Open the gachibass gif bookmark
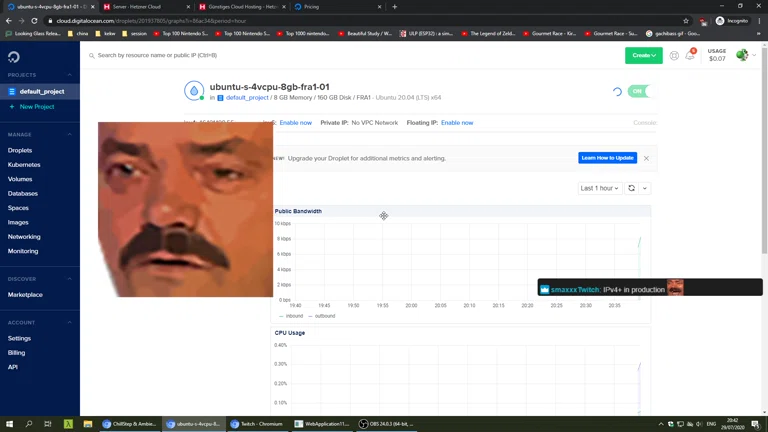 point(672,34)
